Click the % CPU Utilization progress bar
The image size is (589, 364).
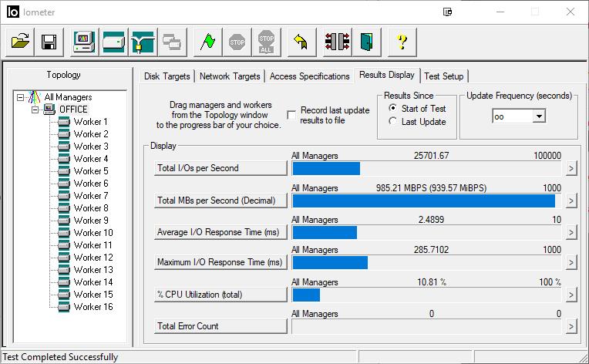coord(426,295)
